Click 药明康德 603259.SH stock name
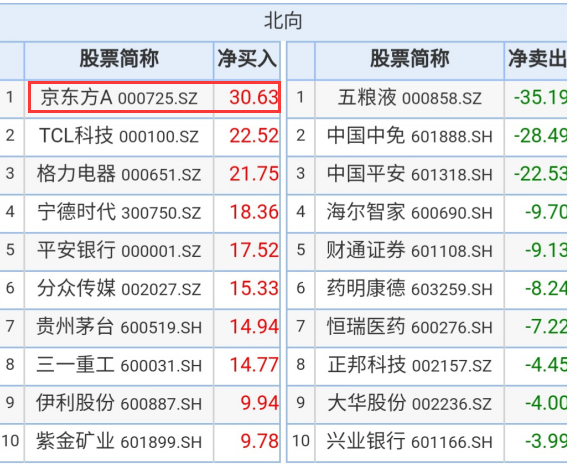 410,289
